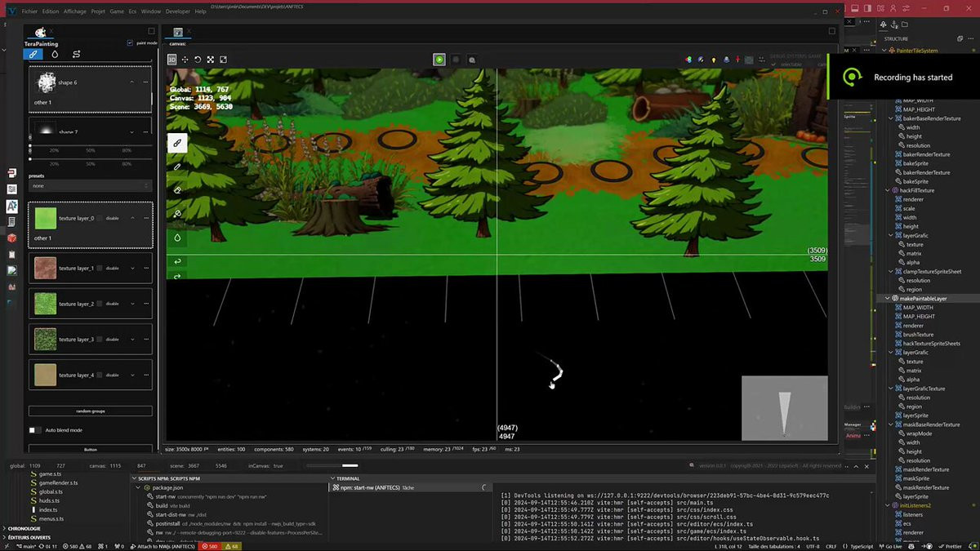980x551 pixels.
Task: Select the pencil tool on canvas side toolbar
Action: (x=177, y=167)
